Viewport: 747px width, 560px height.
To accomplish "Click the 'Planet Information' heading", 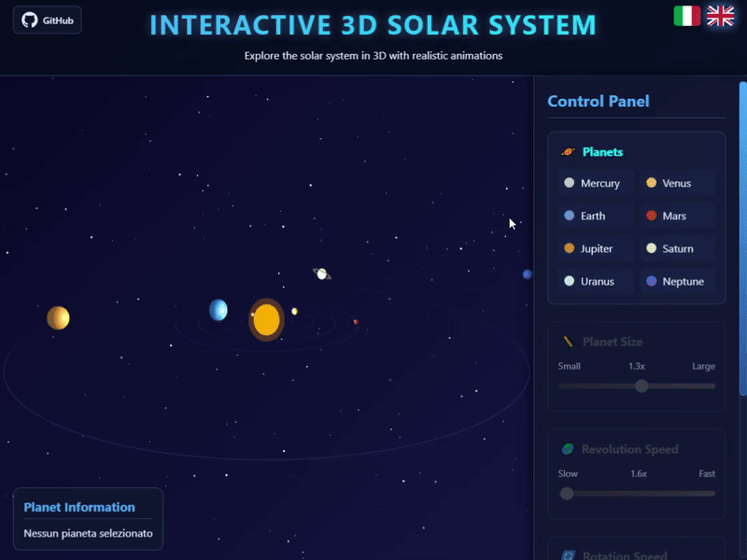I will tap(79, 507).
